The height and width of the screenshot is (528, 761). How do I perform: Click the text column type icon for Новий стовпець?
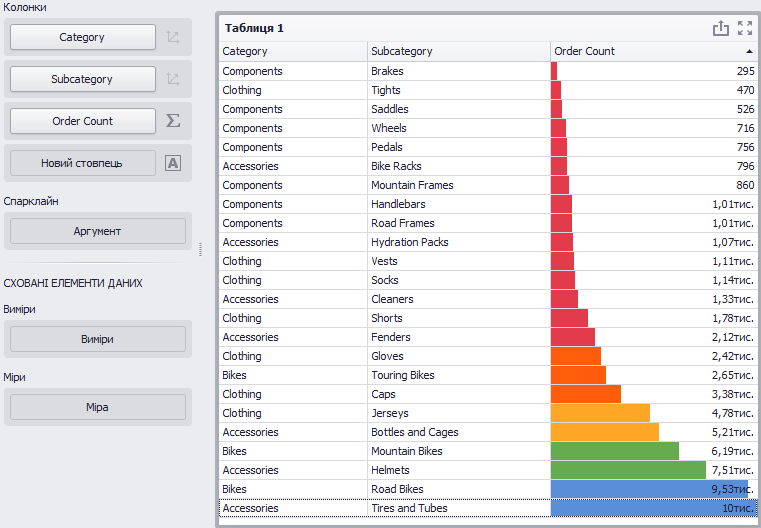[173, 163]
